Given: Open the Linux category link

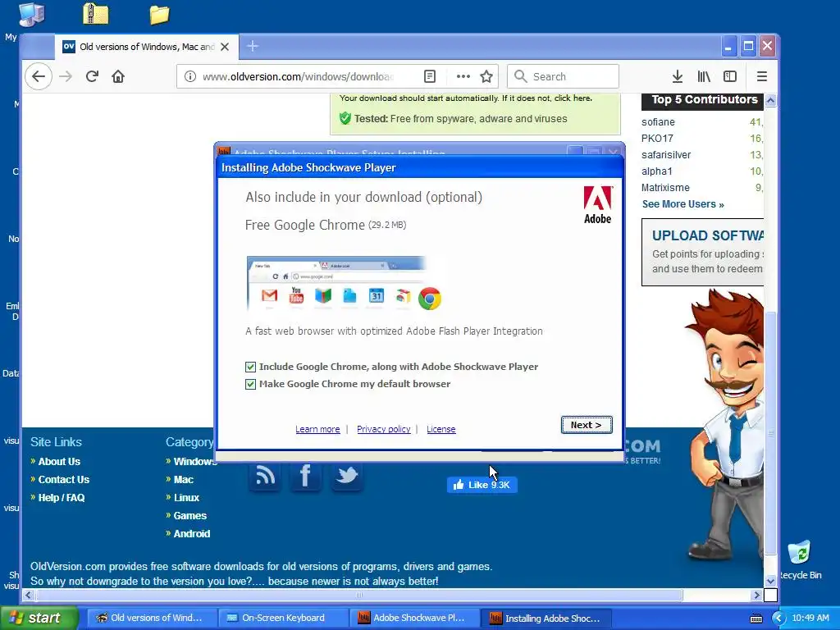Looking at the screenshot, I should pos(186,498).
